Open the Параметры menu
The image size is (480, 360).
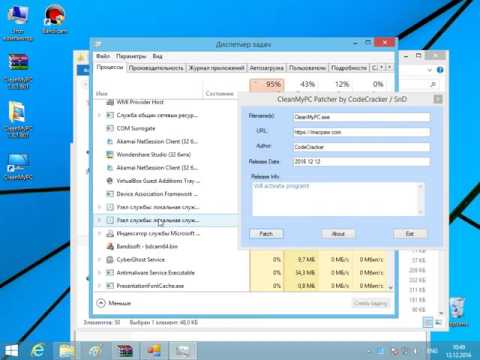(131, 56)
